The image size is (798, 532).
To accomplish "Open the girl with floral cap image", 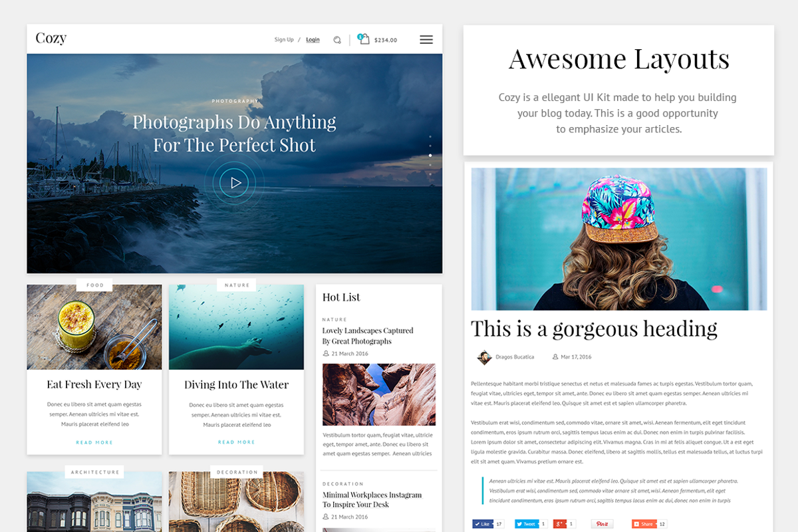I will tap(619, 239).
